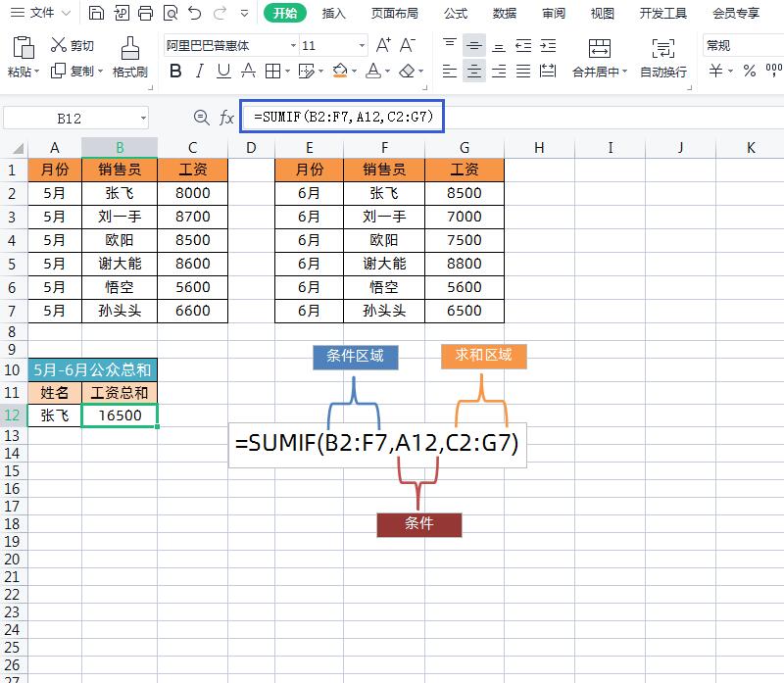Click distributed alignment icon
Image resolution: width=784 pixels, height=683 pixels.
(548, 71)
